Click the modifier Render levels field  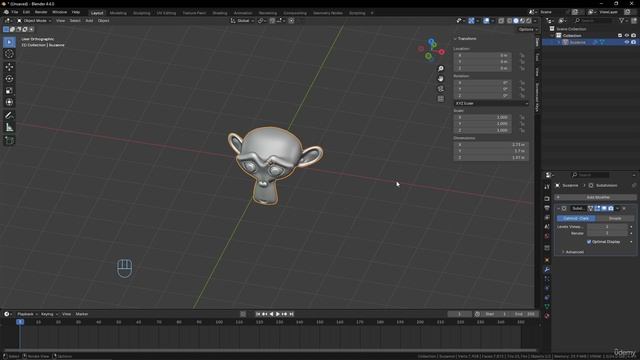pyautogui.click(x=607, y=233)
